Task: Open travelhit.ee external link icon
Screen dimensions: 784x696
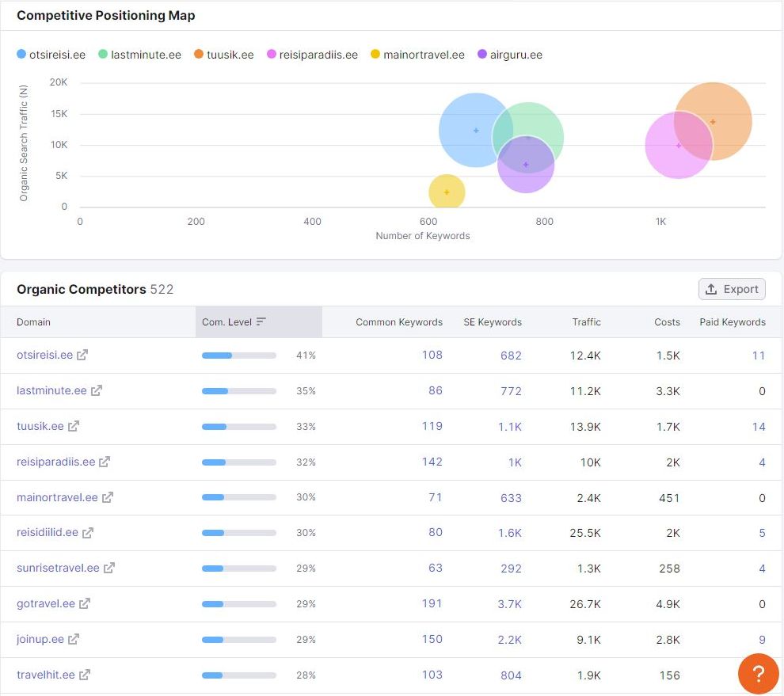Action: (x=85, y=675)
